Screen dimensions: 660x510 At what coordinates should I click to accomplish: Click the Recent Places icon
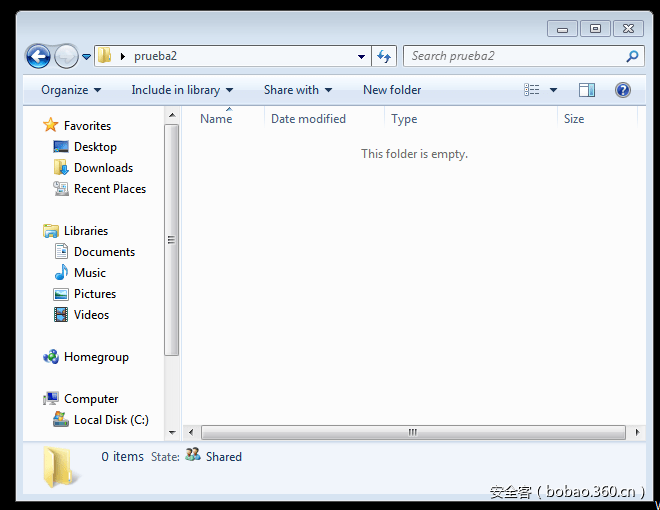click(x=61, y=189)
